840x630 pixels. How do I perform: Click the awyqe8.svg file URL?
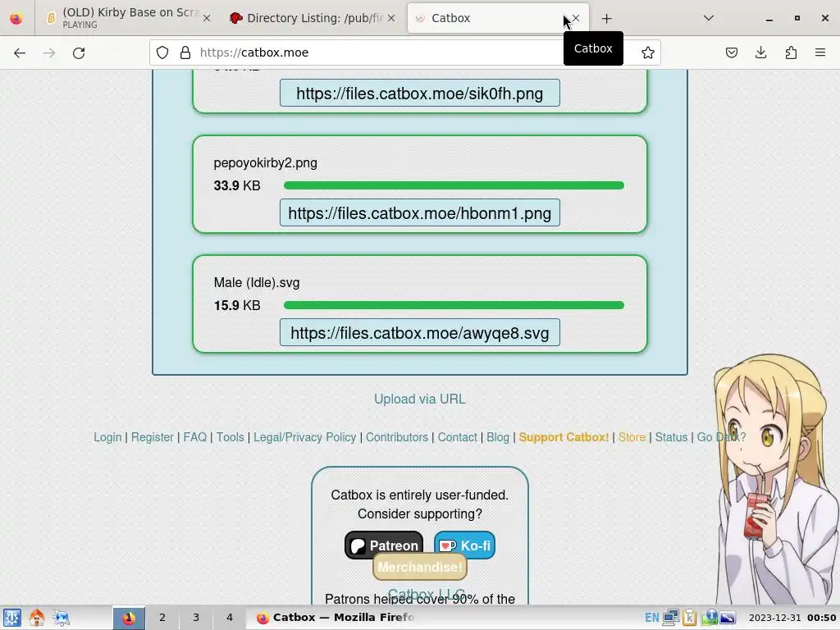419,333
